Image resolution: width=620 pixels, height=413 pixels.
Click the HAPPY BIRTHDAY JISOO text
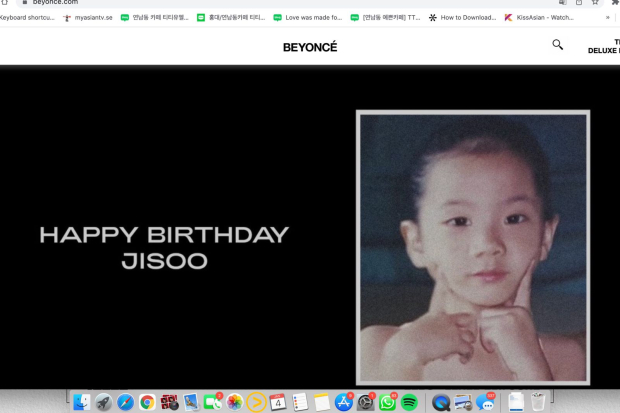[164, 248]
